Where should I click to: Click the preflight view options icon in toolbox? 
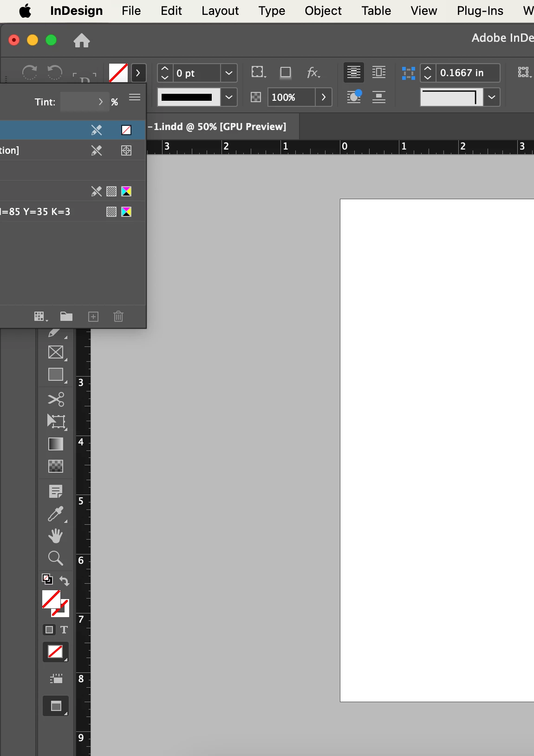point(56,679)
